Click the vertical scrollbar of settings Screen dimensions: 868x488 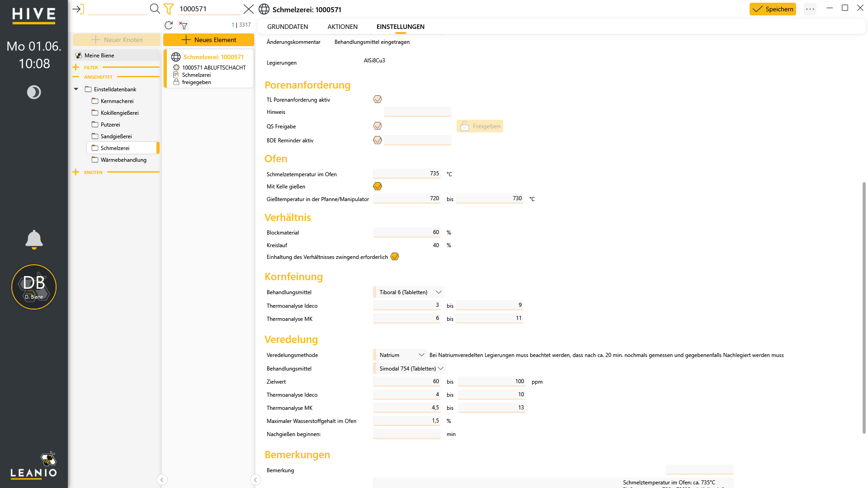[864, 307]
